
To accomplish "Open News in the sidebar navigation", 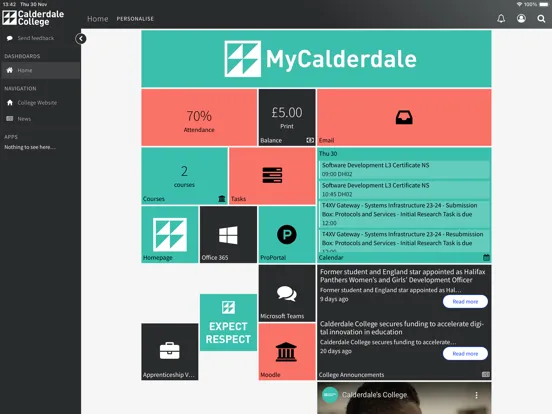I will click(x=24, y=119).
